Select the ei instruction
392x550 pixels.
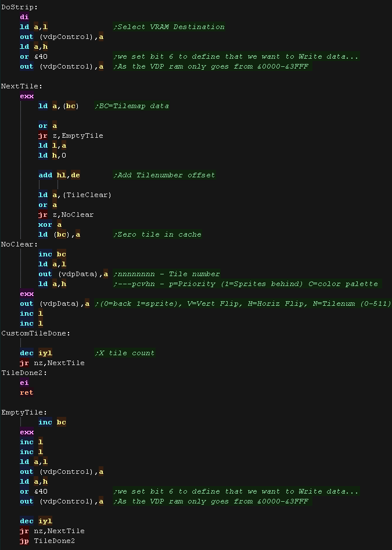click(x=24, y=383)
